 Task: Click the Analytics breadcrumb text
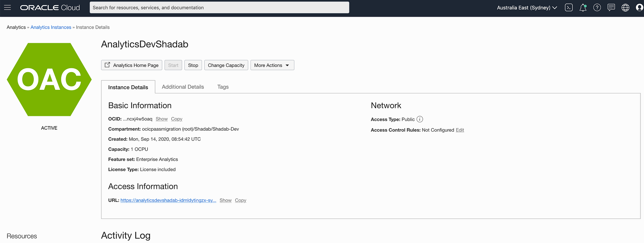click(16, 27)
